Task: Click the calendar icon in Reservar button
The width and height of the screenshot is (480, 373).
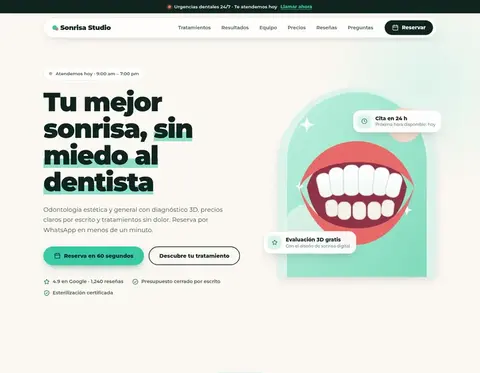Action: [x=395, y=28]
